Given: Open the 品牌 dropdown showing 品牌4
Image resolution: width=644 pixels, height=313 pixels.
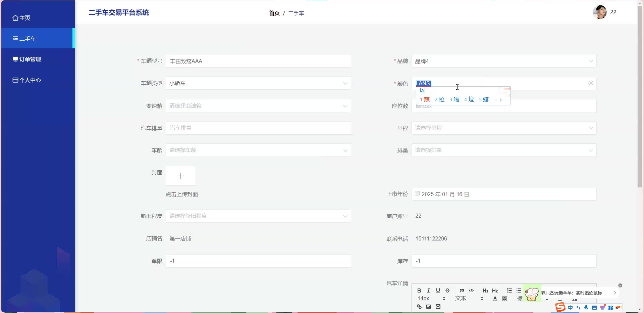Looking at the screenshot, I should coord(503,61).
